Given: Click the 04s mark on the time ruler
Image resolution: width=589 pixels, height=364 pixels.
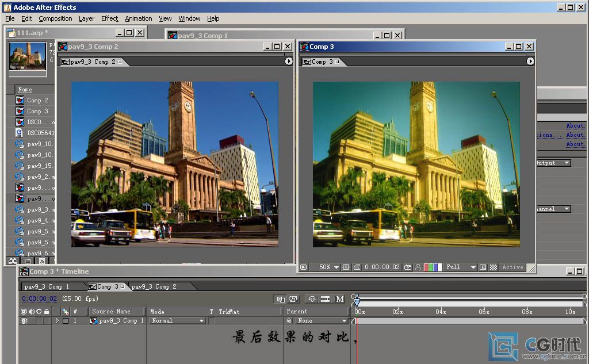Looking at the screenshot, I should [x=441, y=312].
